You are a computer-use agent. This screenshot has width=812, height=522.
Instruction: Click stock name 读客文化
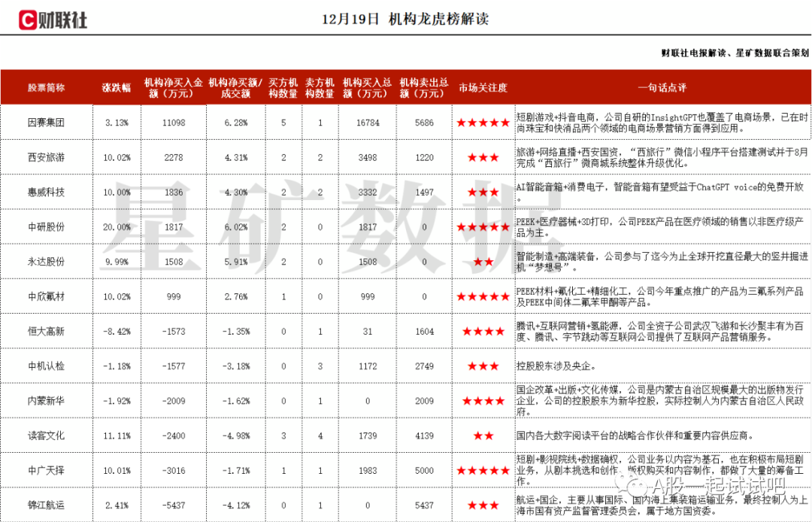tap(46, 436)
